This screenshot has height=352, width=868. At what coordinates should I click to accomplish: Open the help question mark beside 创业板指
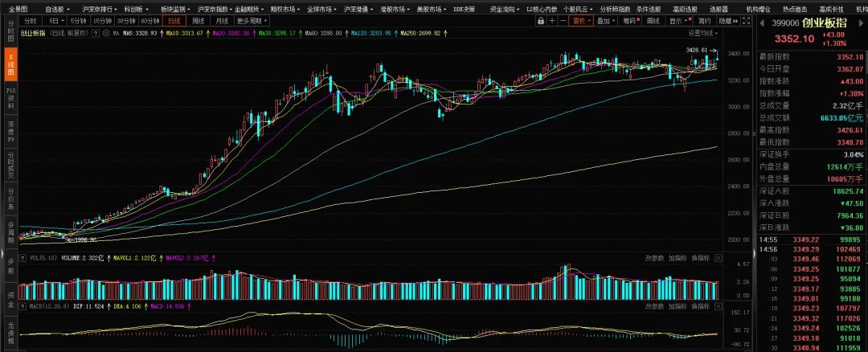[x=96, y=33]
